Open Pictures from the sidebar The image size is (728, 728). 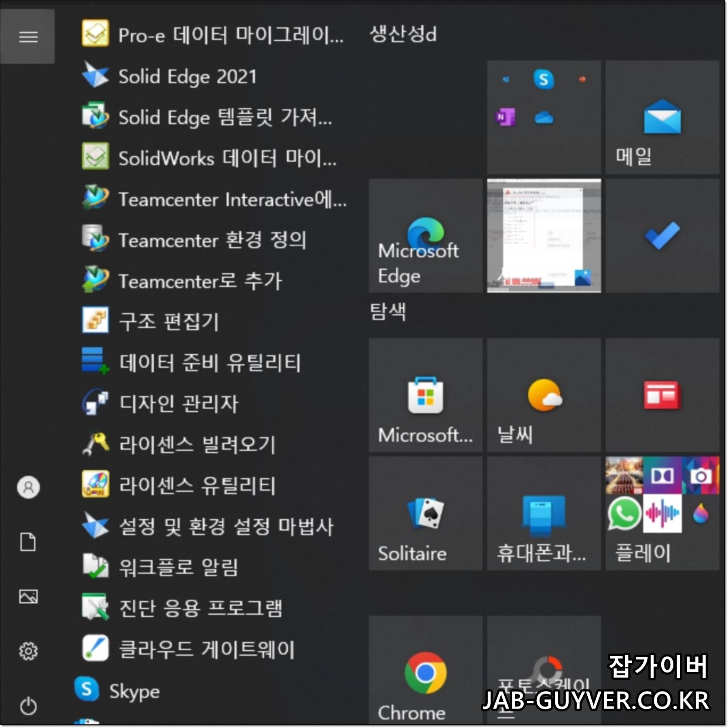point(28,597)
